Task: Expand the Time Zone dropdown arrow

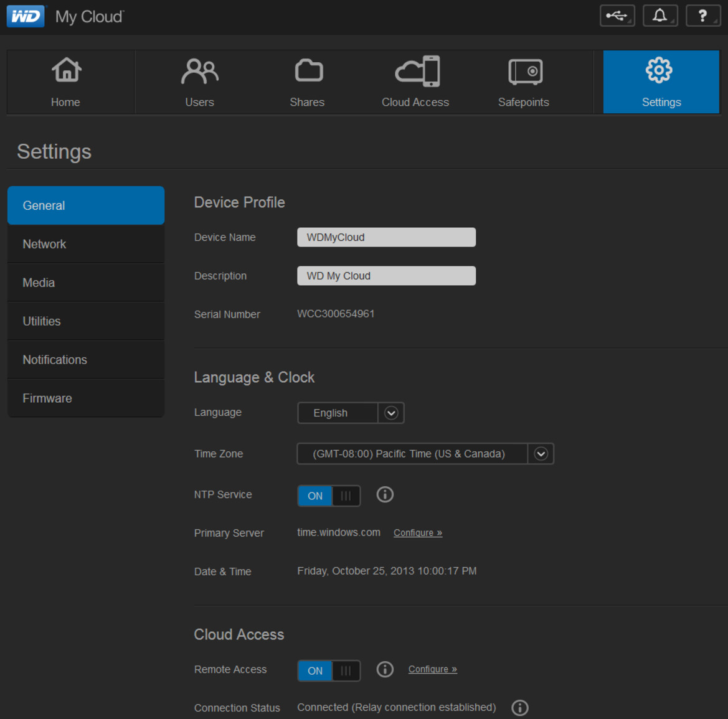Action: [x=541, y=453]
